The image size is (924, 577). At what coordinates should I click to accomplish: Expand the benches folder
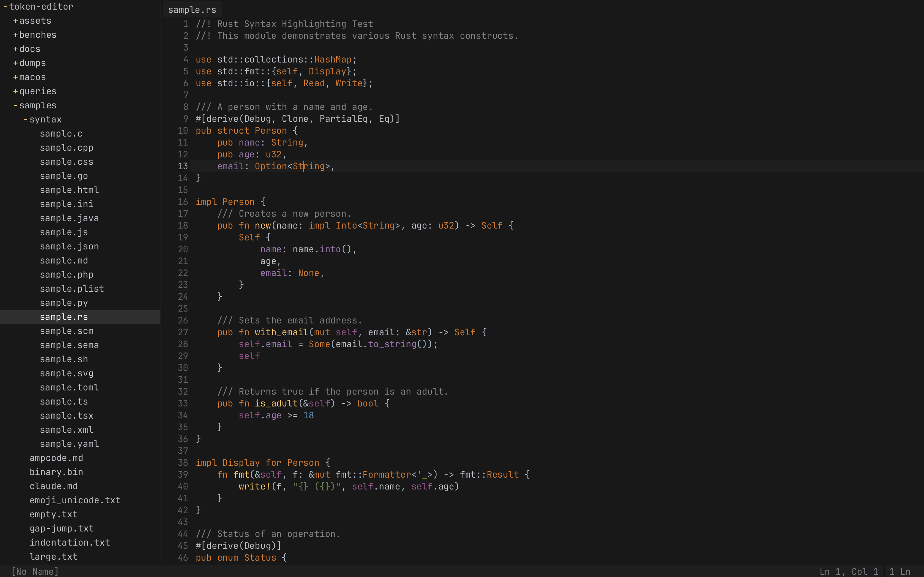pyautogui.click(x=38, y=35)
